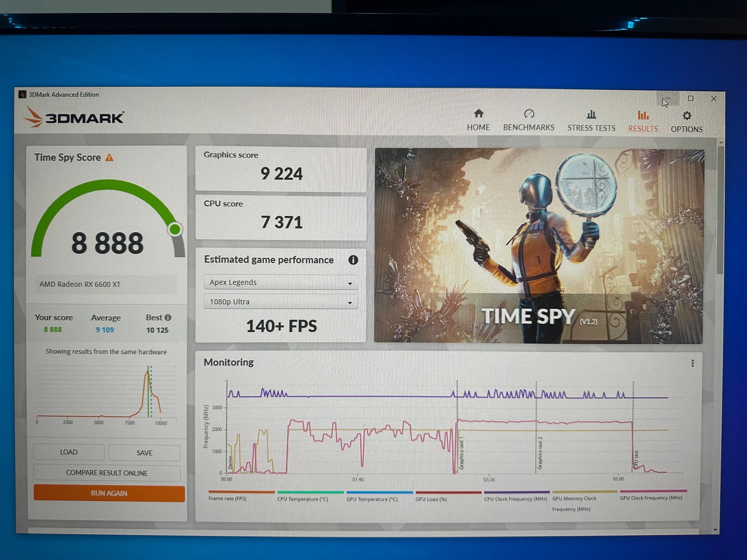Click the info icon beside the Best score
The width and height of the screenshot is (747, 560).
[x=168, y=317]
